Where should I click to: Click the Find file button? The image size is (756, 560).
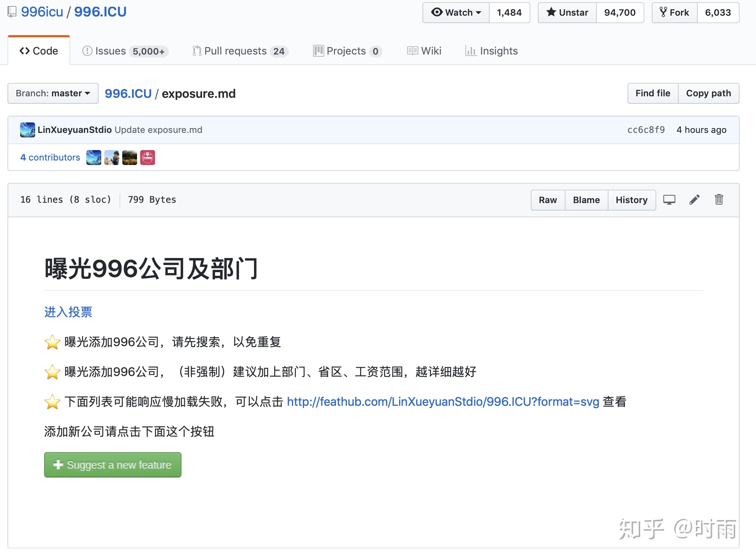click(x=653, y=93)
